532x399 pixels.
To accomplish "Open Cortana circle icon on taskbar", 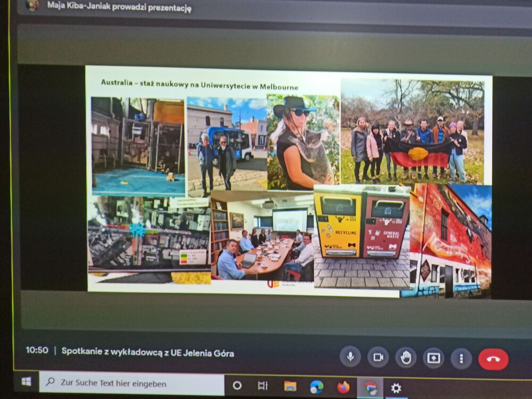I will point(237,385).
